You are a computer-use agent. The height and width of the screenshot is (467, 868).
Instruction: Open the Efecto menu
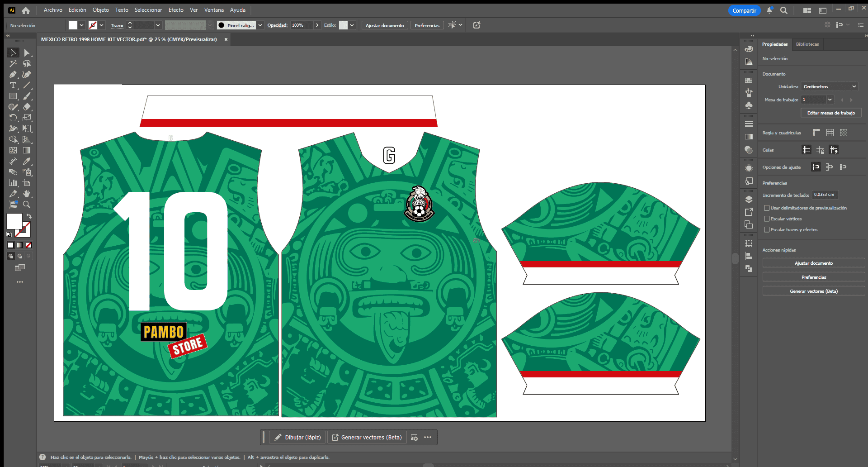coord(176,10)
